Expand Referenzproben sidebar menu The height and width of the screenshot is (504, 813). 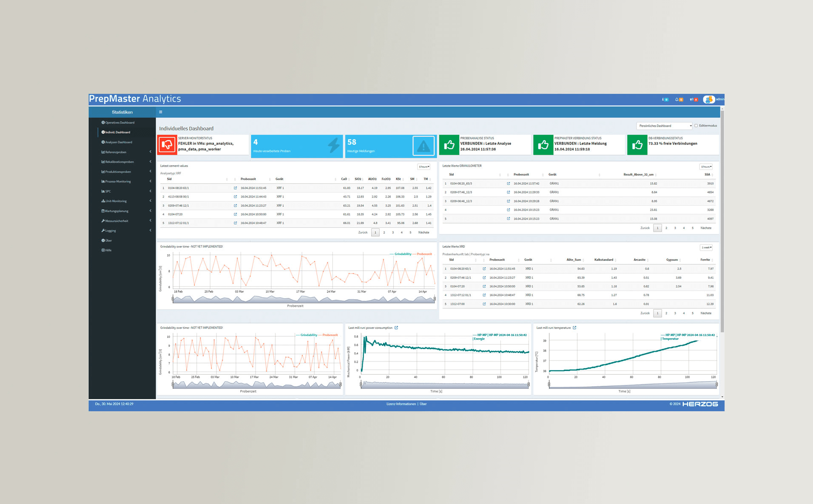tap(126, 152)
